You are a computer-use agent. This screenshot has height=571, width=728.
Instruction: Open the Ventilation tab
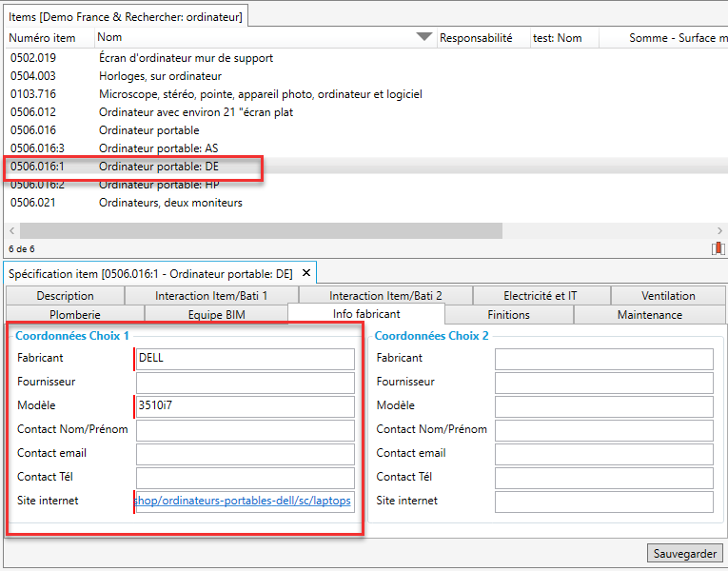(x=668, y=296)
